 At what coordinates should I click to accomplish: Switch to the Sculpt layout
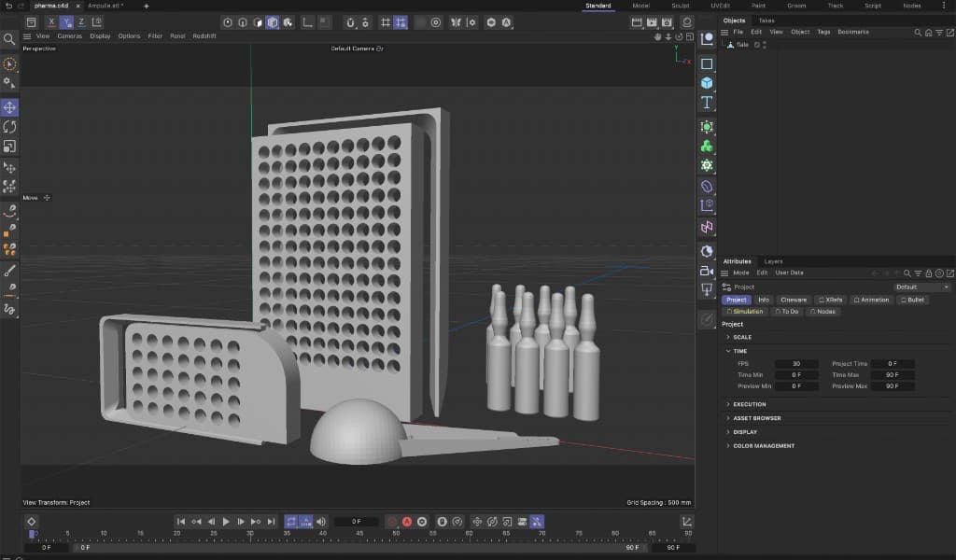tap(680, 6)
